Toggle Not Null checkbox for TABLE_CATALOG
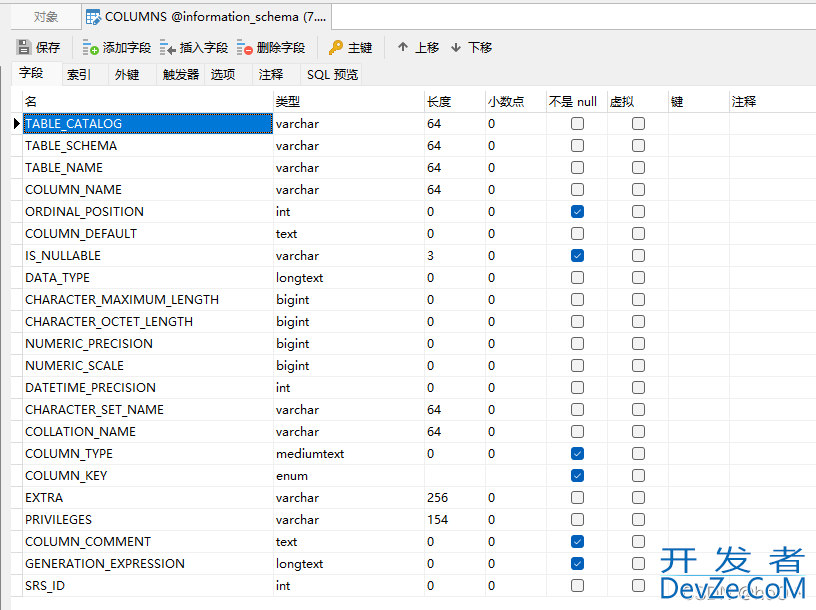The image size is (816, 610). point(577,123)
